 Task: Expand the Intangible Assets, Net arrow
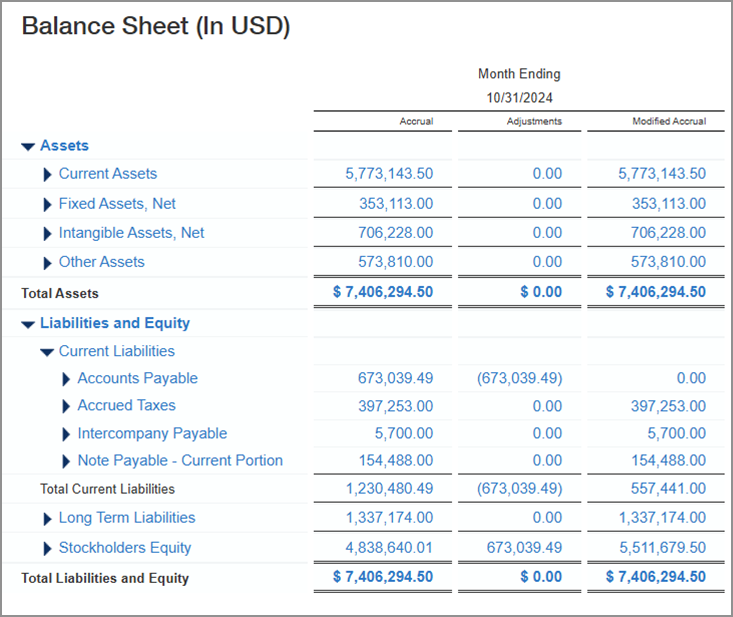tap(47, 233)
